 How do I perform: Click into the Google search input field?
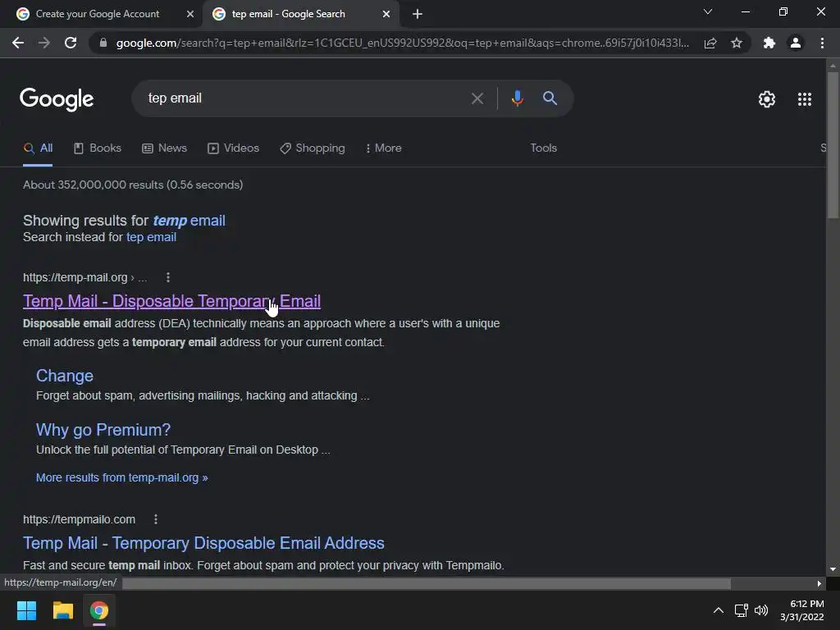click(x=305, y=98)
